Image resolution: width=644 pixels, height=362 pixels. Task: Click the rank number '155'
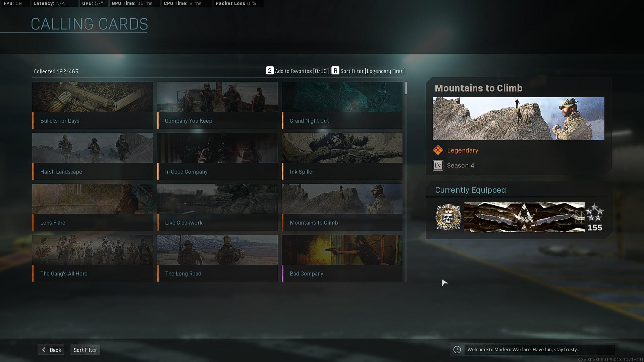[595, 228]
